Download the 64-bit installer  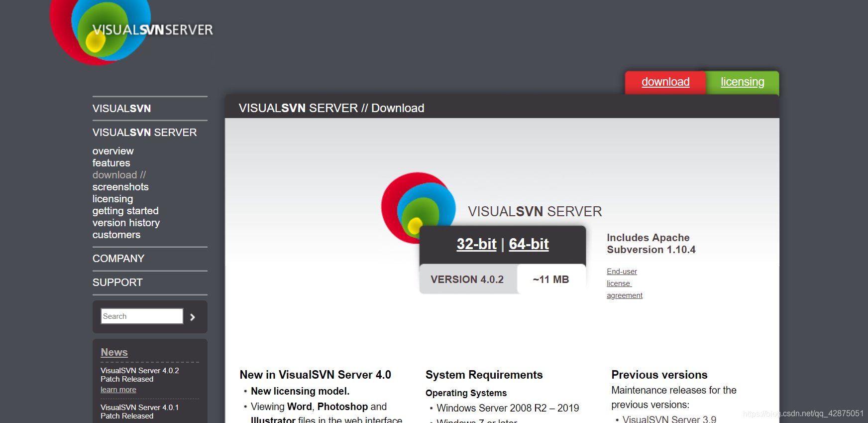529,244
